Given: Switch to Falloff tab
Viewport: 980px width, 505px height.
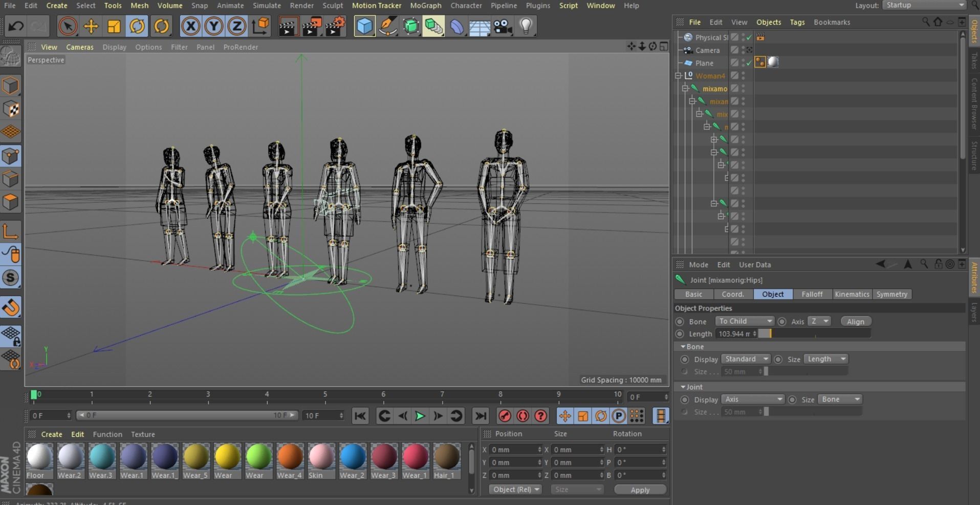Looking at the screenshot, I should click(812, 294).
